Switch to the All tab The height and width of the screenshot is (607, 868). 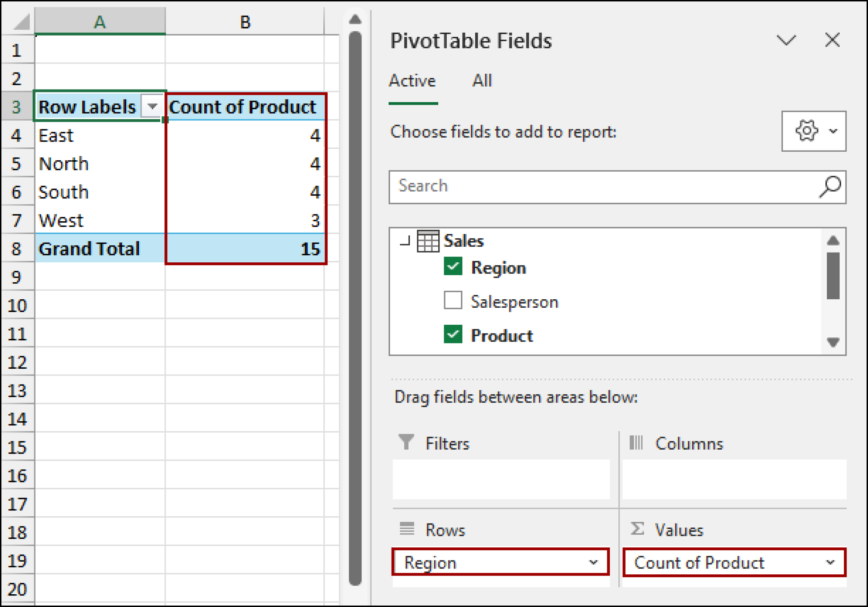[482, 81]
